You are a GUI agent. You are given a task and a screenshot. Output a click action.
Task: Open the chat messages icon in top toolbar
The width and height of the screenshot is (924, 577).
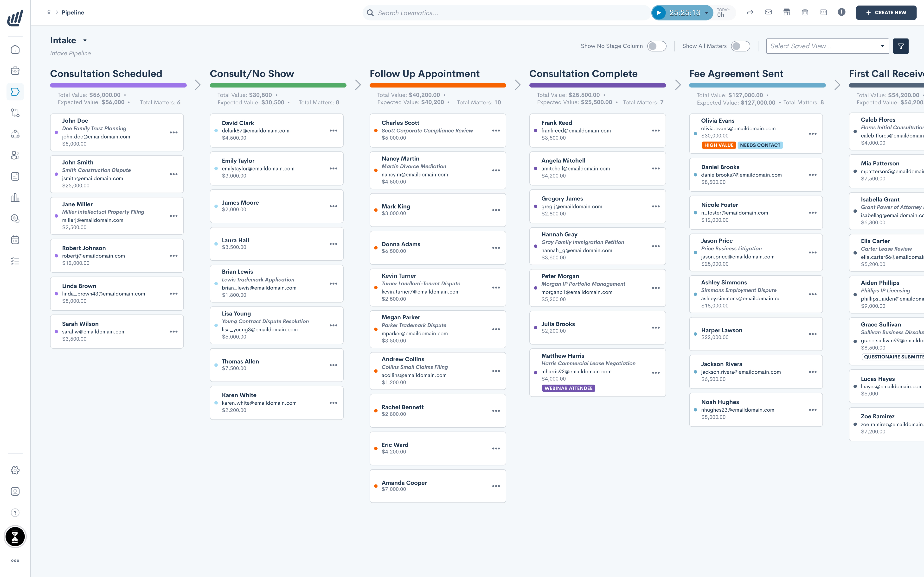[823, 12]
